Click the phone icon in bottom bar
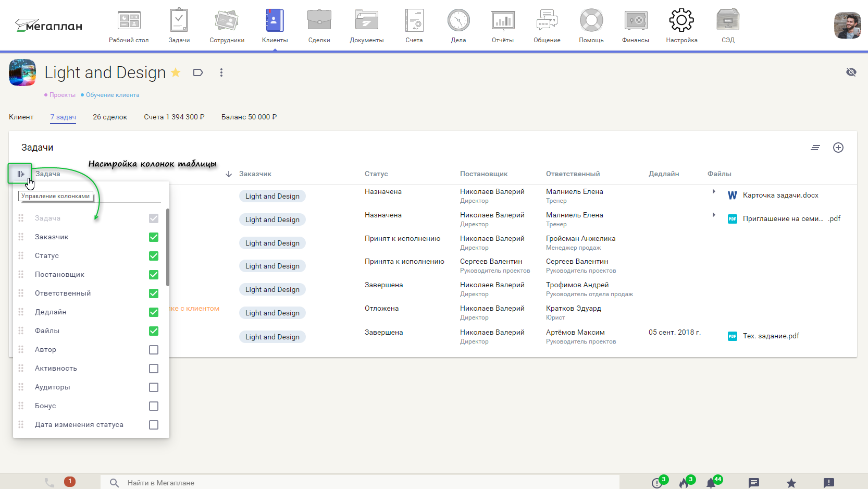This screenshot has height=489, width=868. coord(49,482)
